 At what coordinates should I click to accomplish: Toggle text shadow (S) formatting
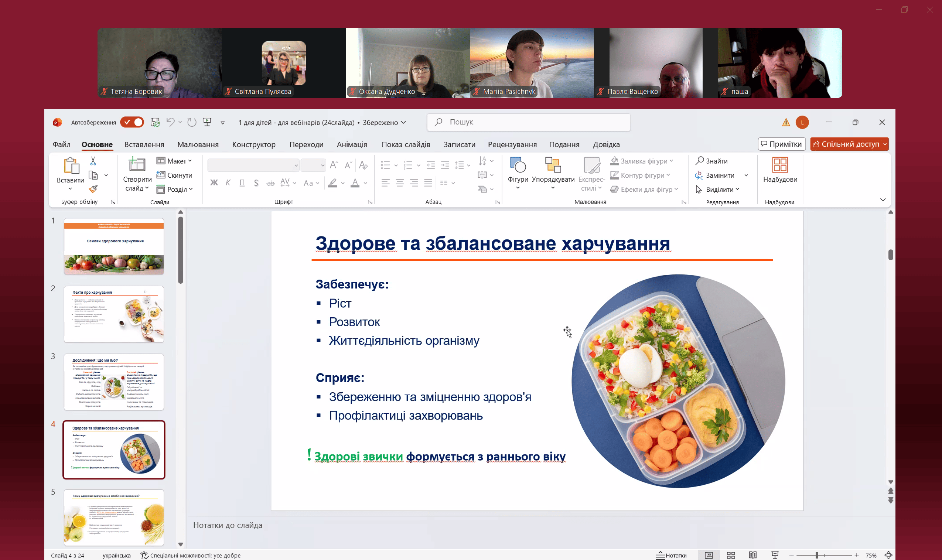click(256, 183)
